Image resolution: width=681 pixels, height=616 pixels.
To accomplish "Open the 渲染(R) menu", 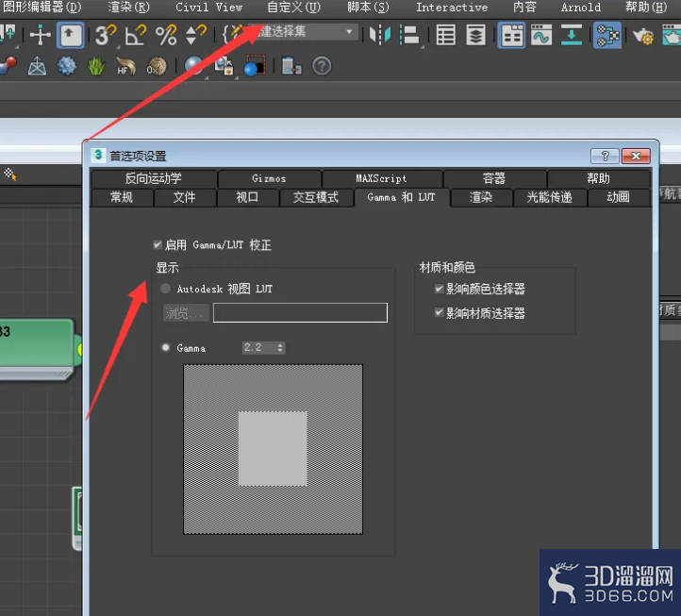I will [x=129, y=8].
